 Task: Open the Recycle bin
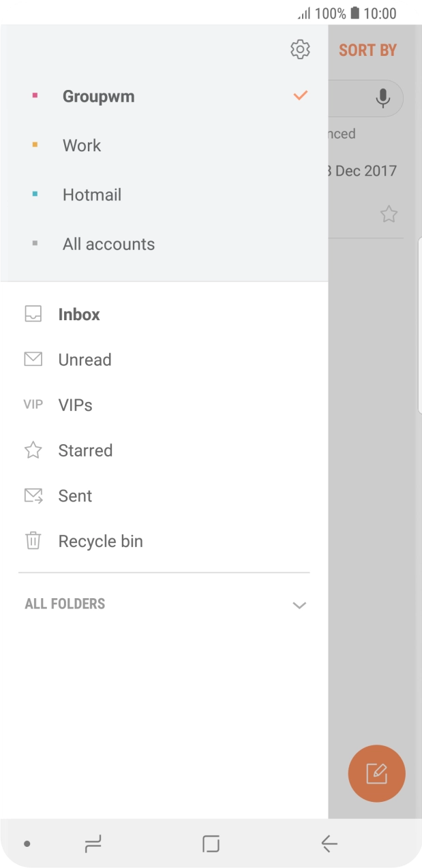pos(100,540)
